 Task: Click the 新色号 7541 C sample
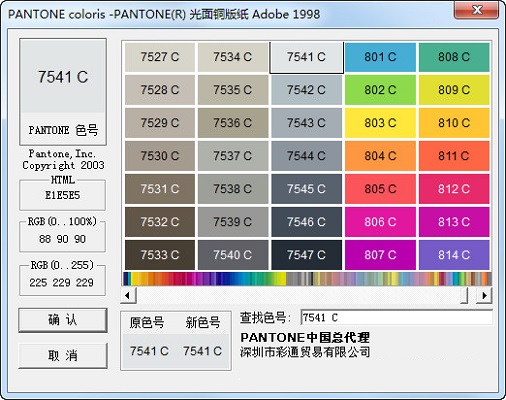pos(202,351)
